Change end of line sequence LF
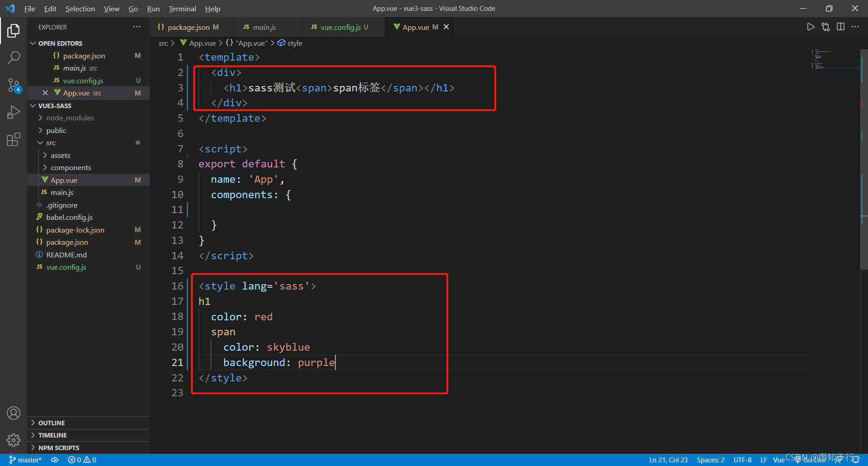 point(764,460)
